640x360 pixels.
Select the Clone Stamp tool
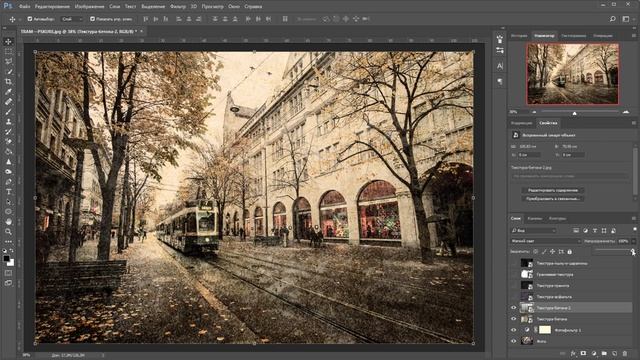[8, 122]
